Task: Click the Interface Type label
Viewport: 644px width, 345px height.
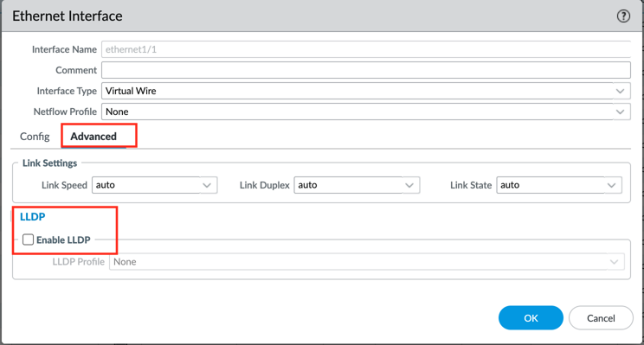Action: coord(67,91)
